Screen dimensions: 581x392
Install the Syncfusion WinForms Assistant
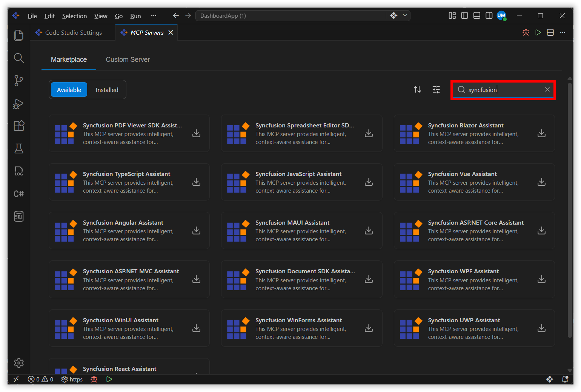click(369, 328)
